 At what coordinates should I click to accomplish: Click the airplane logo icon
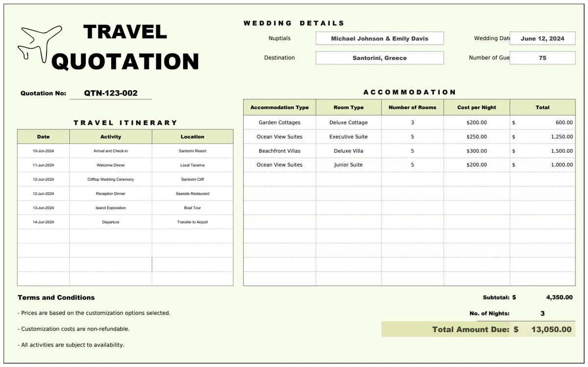click(40, 44)
